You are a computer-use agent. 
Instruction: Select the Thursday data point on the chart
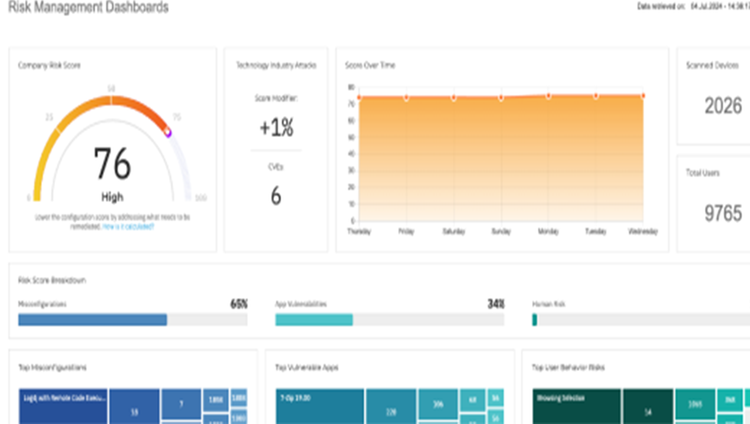pos(359,98)
